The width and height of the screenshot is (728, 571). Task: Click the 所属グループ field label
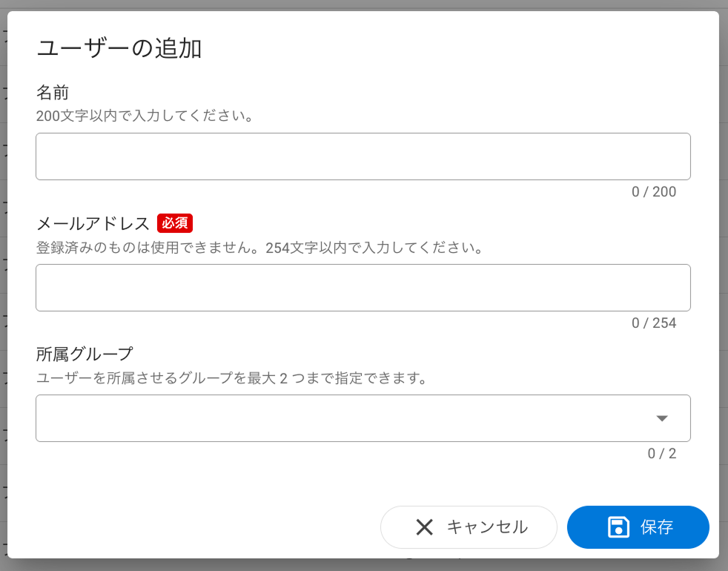click(x=85, y=354)
